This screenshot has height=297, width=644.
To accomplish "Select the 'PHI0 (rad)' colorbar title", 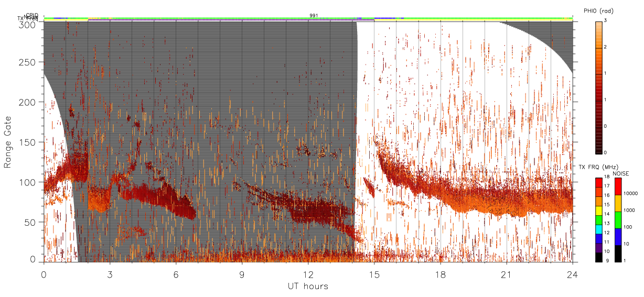I will pyautogui.click(x=598, y=11).
